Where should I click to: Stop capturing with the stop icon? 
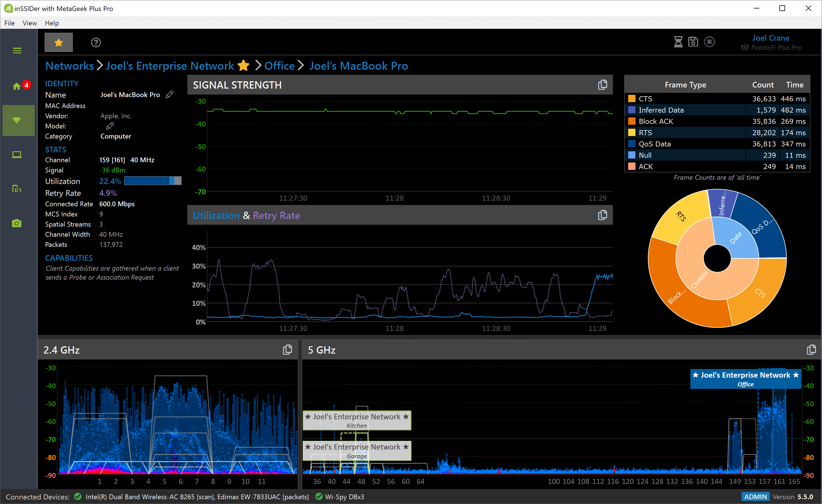pos(709,42)
